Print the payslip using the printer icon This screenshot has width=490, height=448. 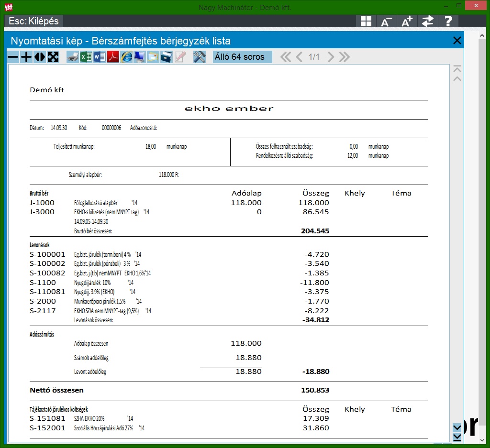point(72,57)
